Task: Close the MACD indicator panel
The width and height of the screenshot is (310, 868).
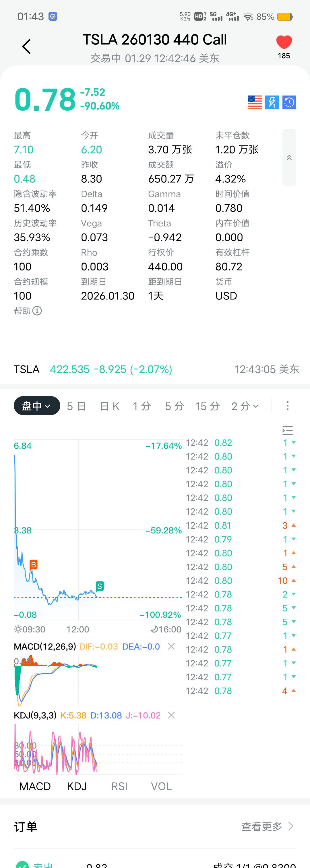Action: [x=171, y=646]
